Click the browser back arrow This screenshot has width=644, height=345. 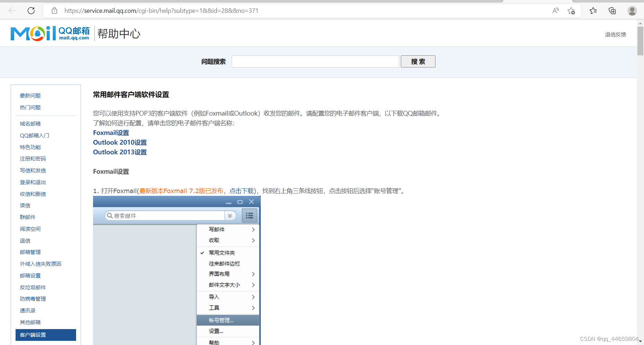click(x=12, y=11)
